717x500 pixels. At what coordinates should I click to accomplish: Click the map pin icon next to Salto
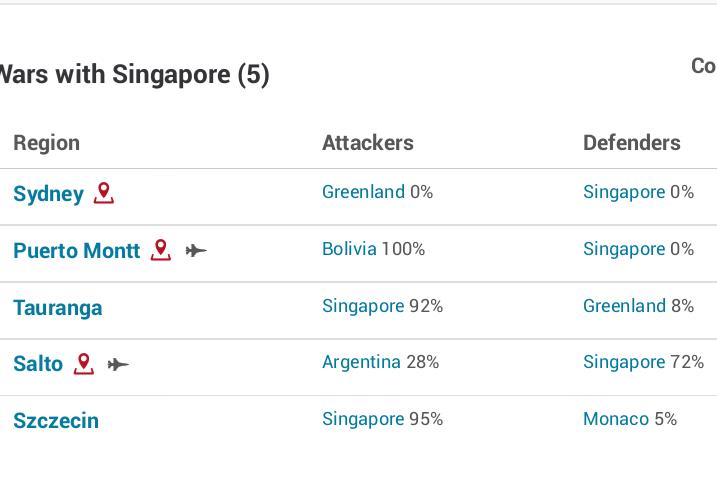pos(84,364)
